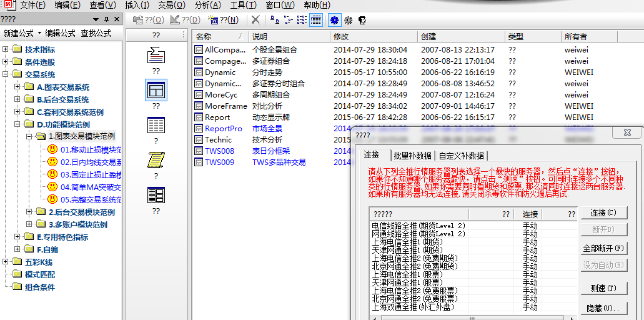Click smiley icon of 01.移动止损模块

tap(52, 149)
